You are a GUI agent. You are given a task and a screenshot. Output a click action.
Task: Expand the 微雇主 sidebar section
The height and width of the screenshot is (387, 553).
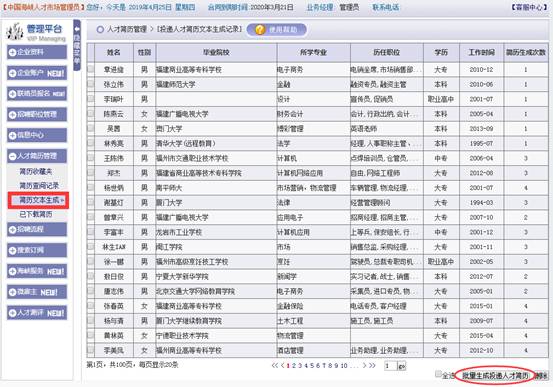(37, 292)
